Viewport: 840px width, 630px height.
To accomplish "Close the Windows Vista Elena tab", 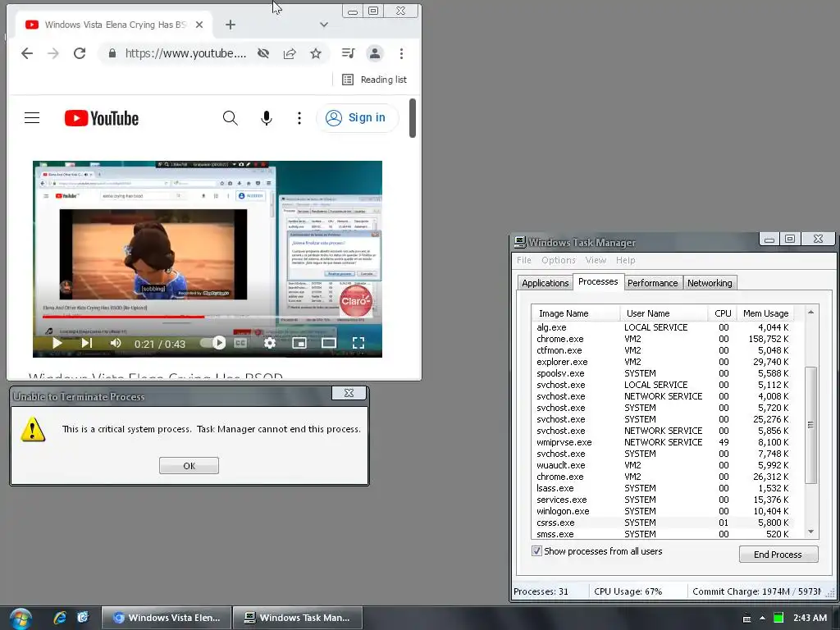I will pos(199,25).
